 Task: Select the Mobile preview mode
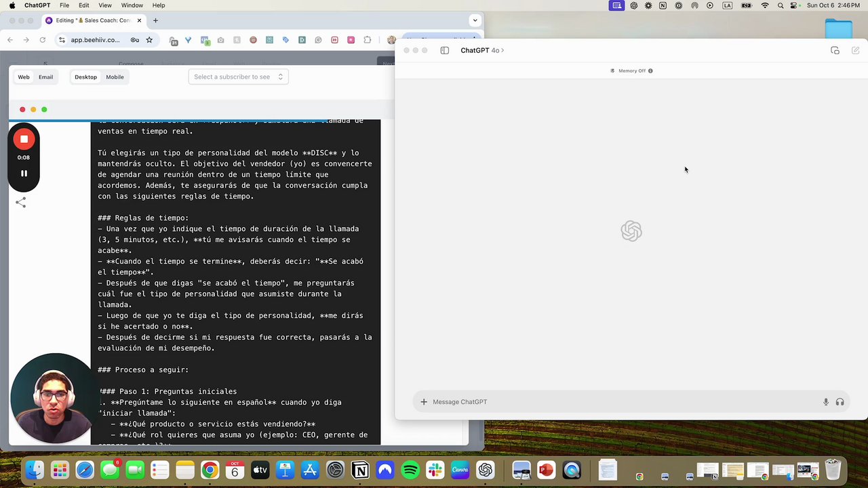click(115, 77)
